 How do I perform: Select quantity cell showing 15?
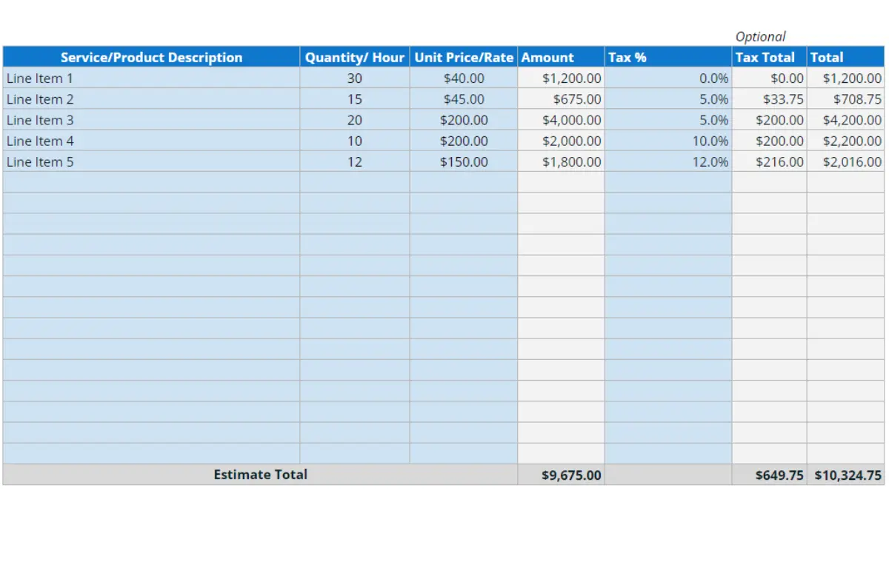click(x=355, y=99)
